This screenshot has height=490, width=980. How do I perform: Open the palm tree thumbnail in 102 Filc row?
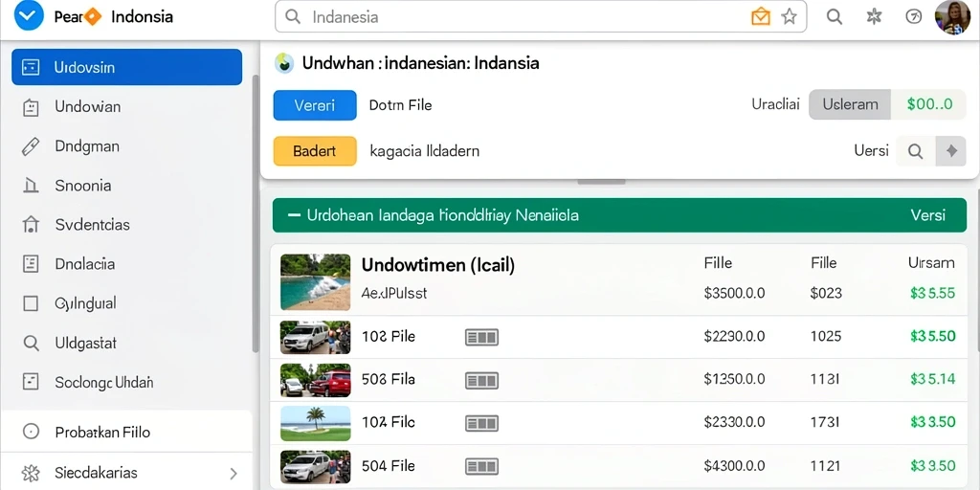[x=315, y=423]
